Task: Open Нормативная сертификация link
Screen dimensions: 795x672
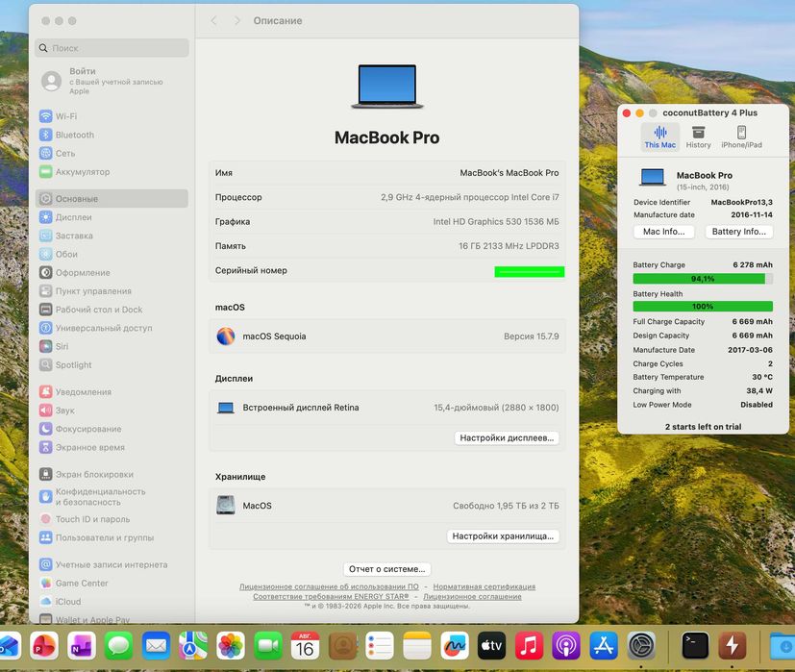Action: tap(484, 586)
